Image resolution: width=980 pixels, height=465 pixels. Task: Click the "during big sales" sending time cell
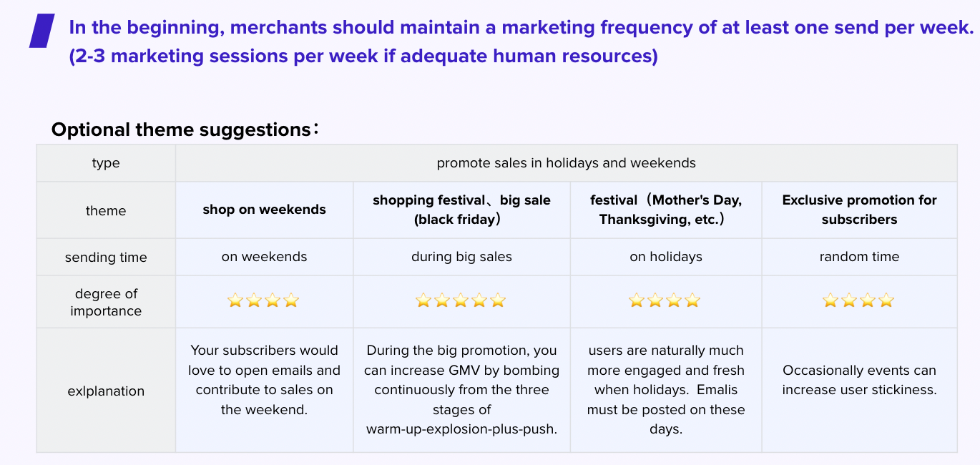point(461,257)
